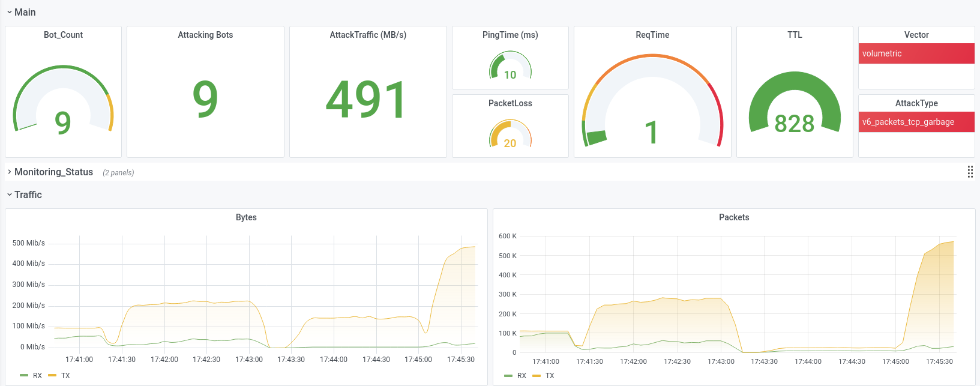Click yellow TX color swatch in Bytes legend

[x=52, y=376]
